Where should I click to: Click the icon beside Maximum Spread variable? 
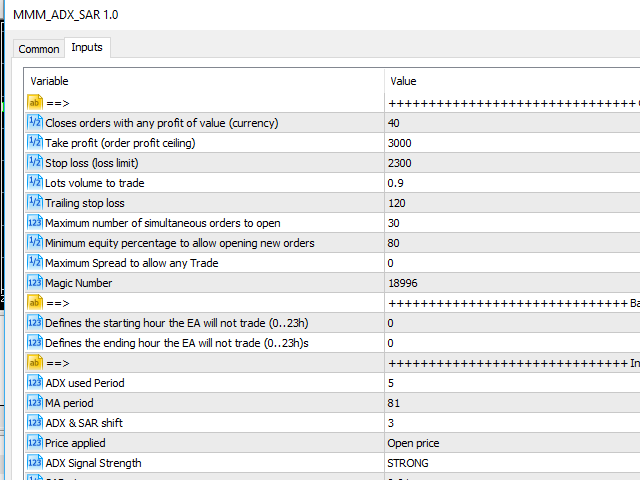(35, 263)
